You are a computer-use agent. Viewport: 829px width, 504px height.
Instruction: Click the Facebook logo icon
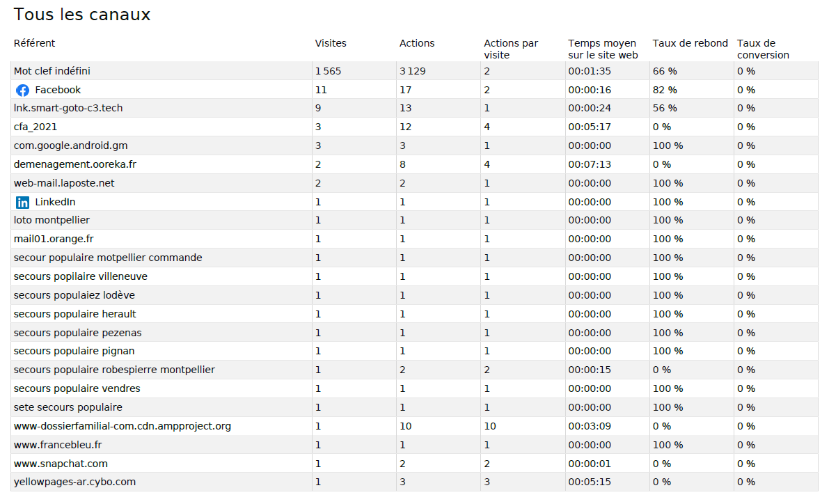tap(22, 90)
